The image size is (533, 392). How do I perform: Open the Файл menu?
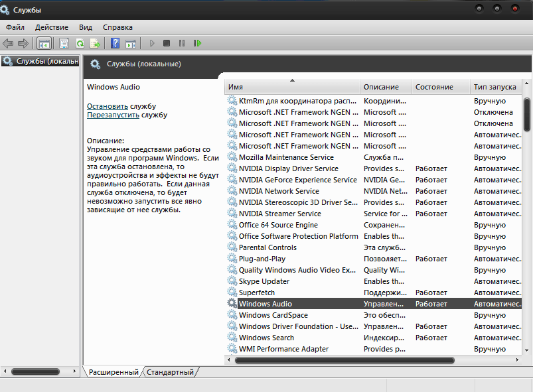click(15, 27)
